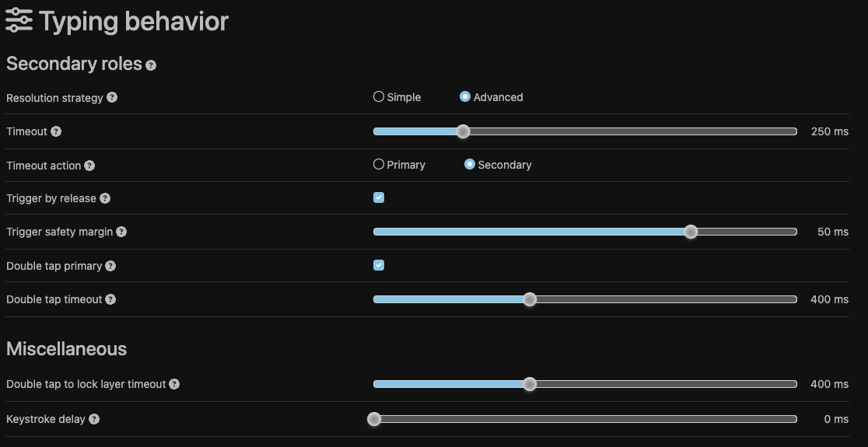This screenshot has width=868, height=447.
Task: Click Trigger by release help icon
Action: 105,198
